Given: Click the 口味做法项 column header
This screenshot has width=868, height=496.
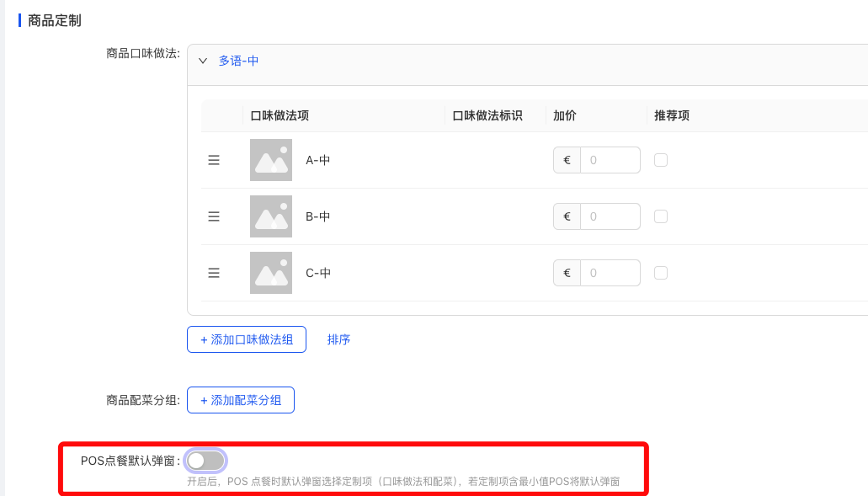Looking at the screenshot, I should 280,115.
